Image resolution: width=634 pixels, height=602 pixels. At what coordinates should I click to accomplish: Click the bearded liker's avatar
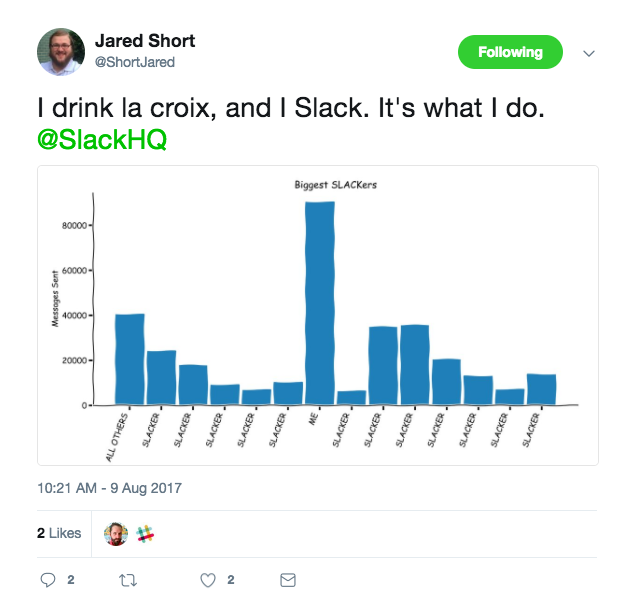click(117, 534)
